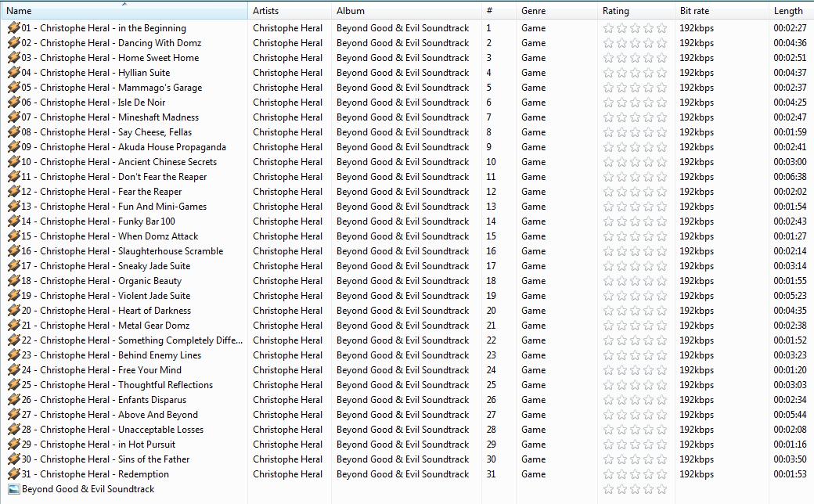The width and height of the screenshot is (814, 504).
Task: Click the audio file icon for track 14 Funky Bar 100
Action: click(14, 221)
